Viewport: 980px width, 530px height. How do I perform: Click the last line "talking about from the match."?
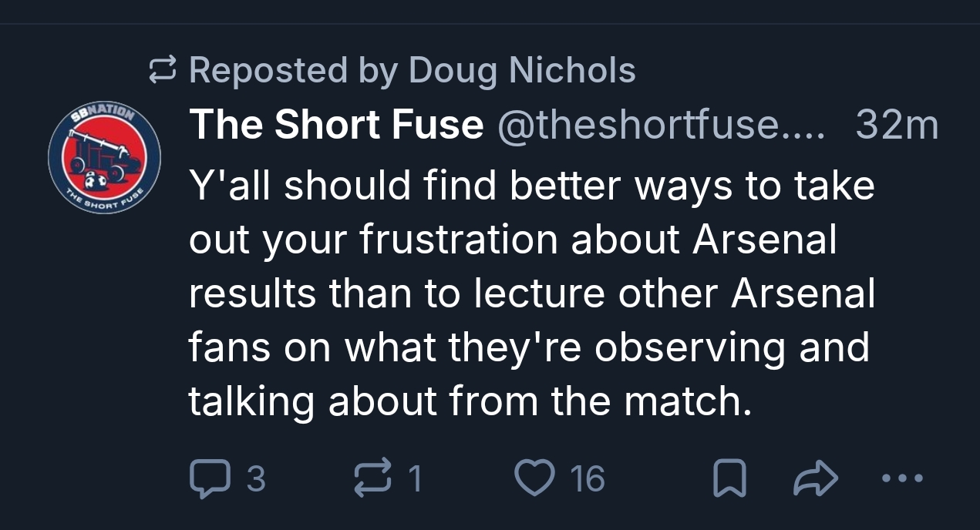(x=470, y=401)
